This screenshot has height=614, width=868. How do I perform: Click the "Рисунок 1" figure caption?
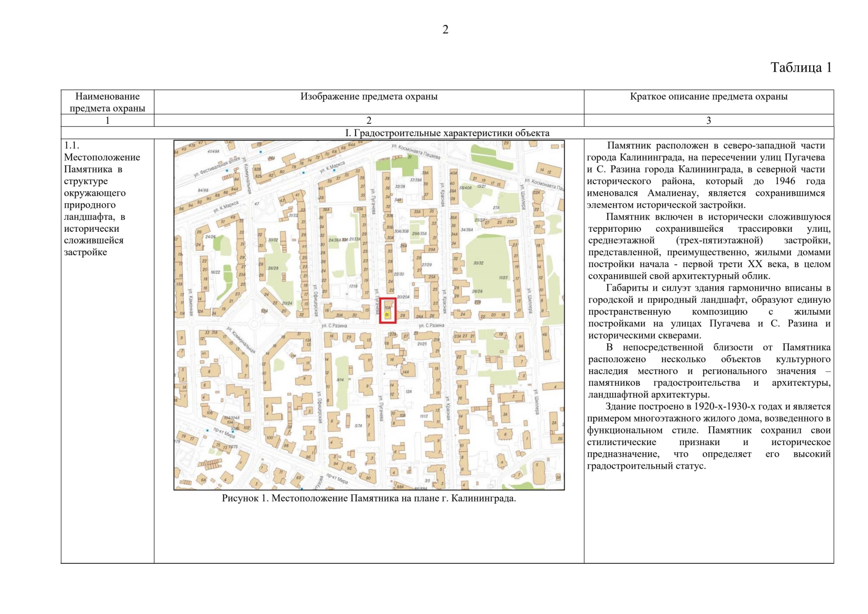[369, 498]
